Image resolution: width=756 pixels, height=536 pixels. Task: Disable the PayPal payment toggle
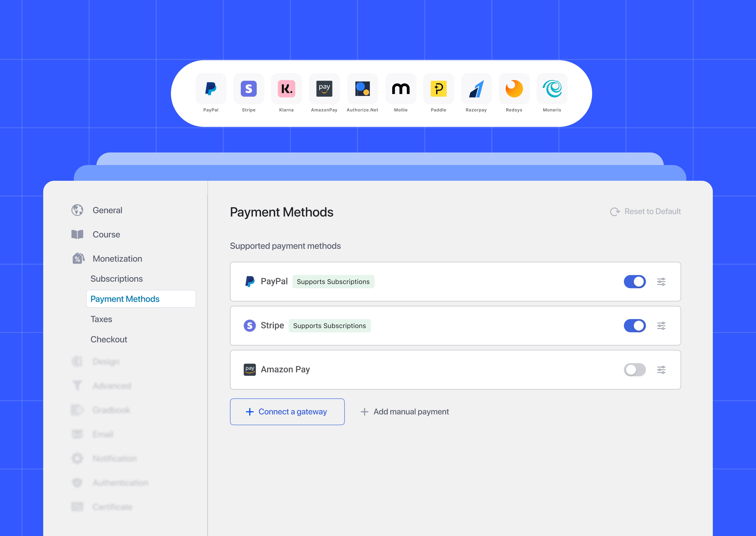click(x=635, y=282)
